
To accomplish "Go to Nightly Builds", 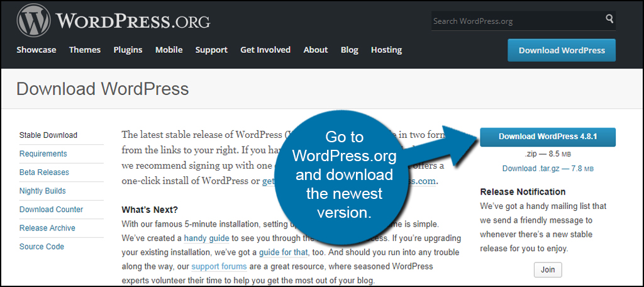I will (43, 191).
